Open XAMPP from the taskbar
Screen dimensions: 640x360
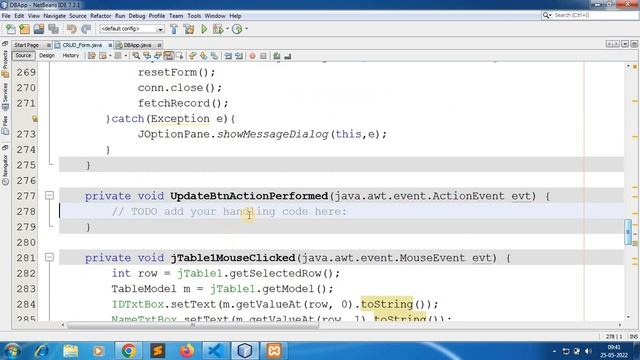coord(274,351)
